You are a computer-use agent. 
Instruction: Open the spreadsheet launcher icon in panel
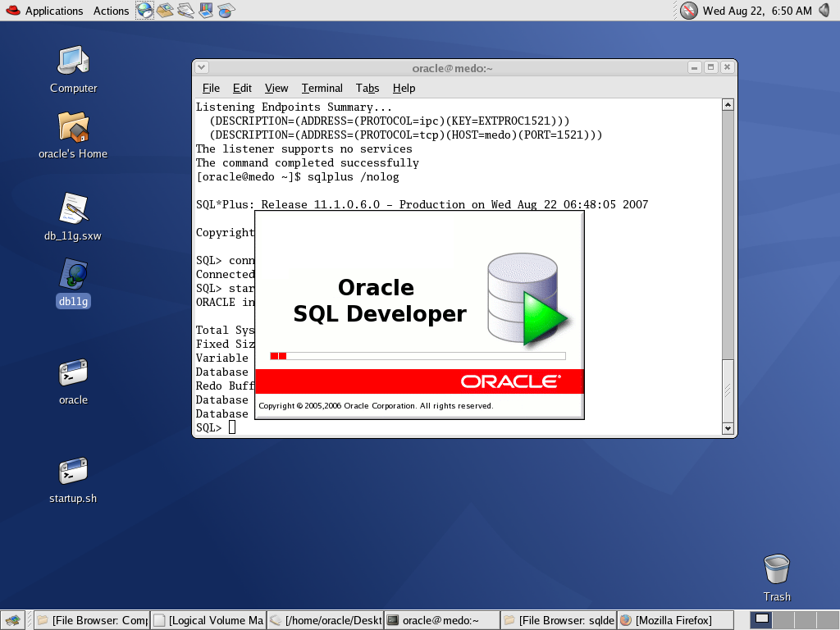pyautogui.click(x=226, y=11)
